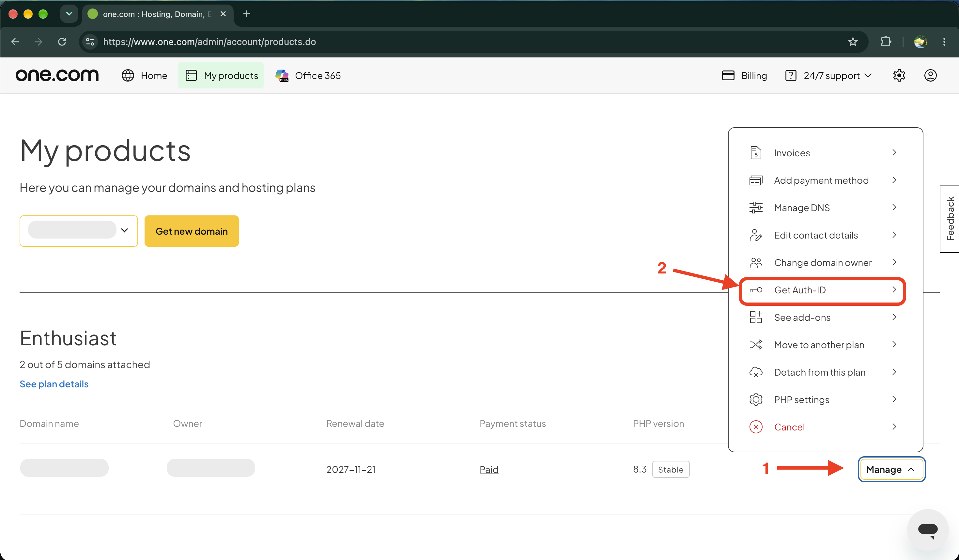Open the Feedback side tab

(950, 219)
